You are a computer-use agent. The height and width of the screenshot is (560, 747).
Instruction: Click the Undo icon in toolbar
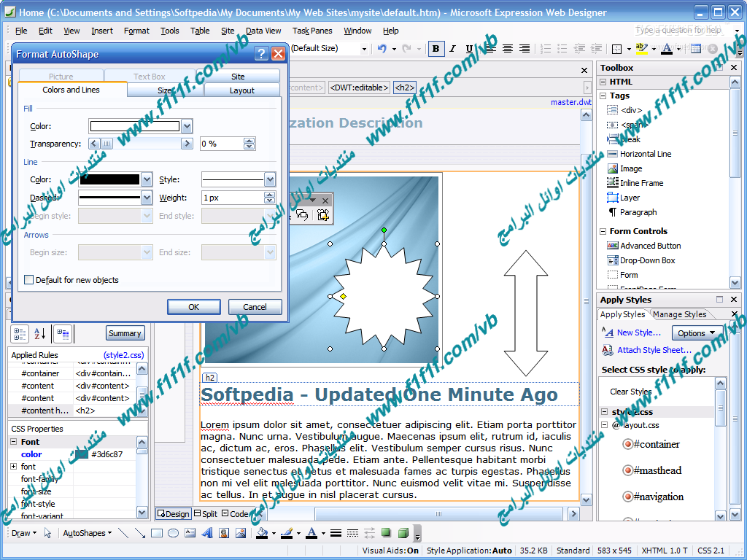click(382, 49)
